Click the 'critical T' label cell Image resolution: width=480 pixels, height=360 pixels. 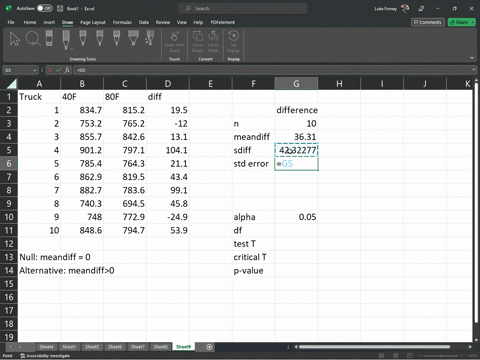point(253,257)
